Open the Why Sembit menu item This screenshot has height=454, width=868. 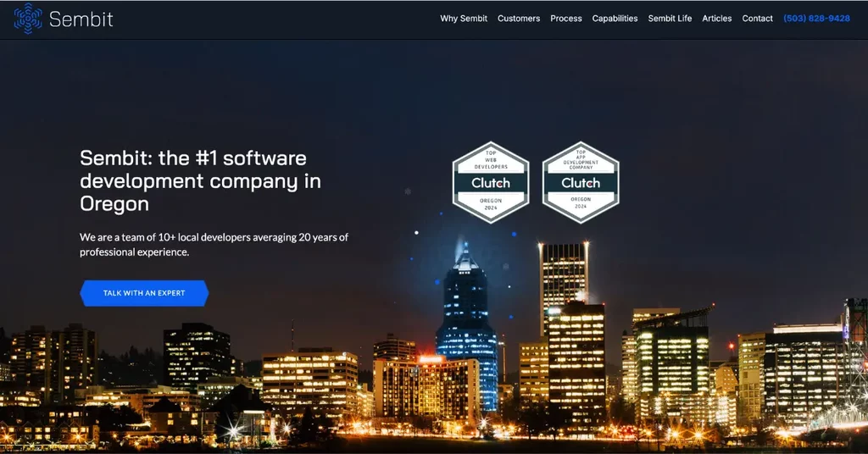pyautogui.click(x=464, y=19)
